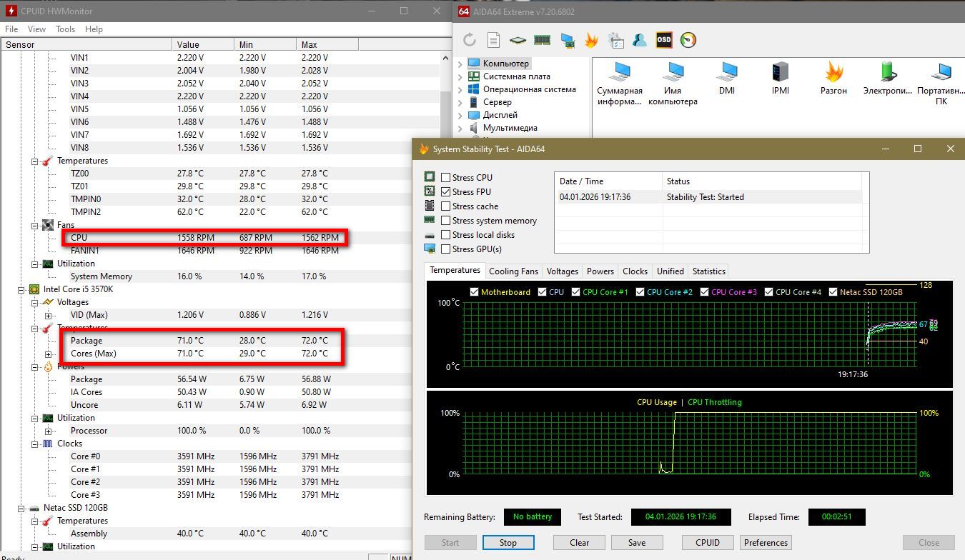965x560 pixels.
Task: Click the user silhouette icon in AIDA64 toolbar
Action: (x=640, y=40)
